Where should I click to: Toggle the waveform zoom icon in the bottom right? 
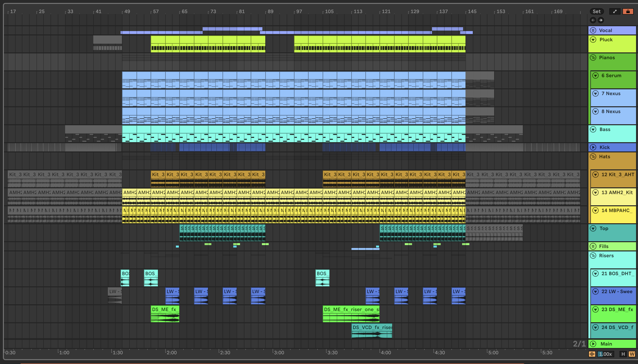[x=592, y=354]
